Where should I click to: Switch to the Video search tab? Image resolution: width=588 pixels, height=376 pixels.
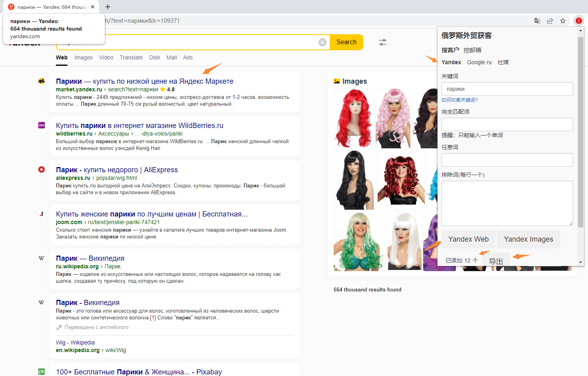tap(106, 57)
